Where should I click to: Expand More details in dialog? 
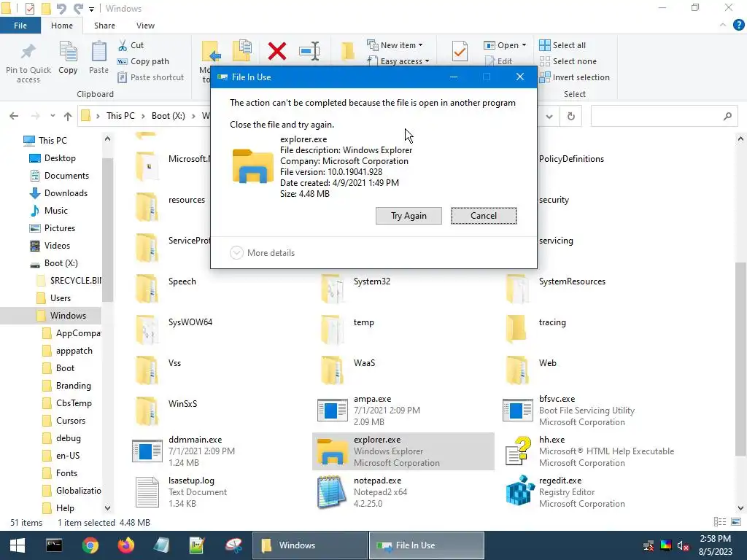(263, 253)
